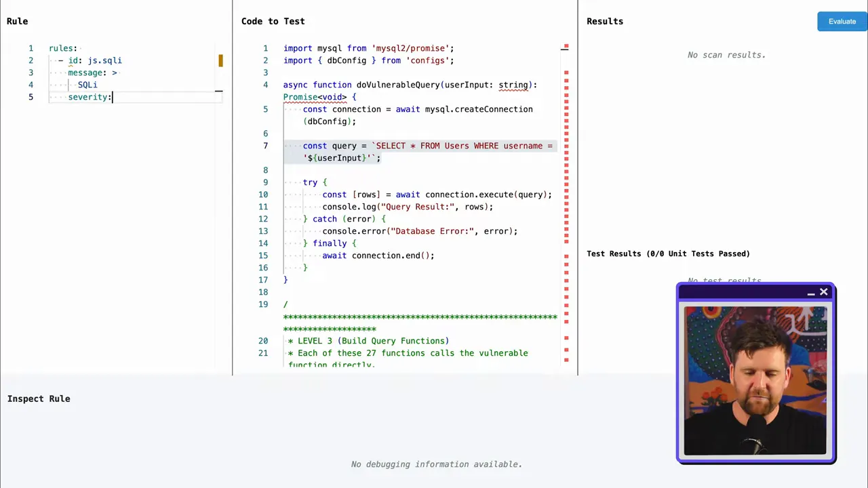Click the yellow warning marker in rule panel scrollbar
Viewport: 868px width, 488px height.
pyautogui.click(x=220, y=61)
